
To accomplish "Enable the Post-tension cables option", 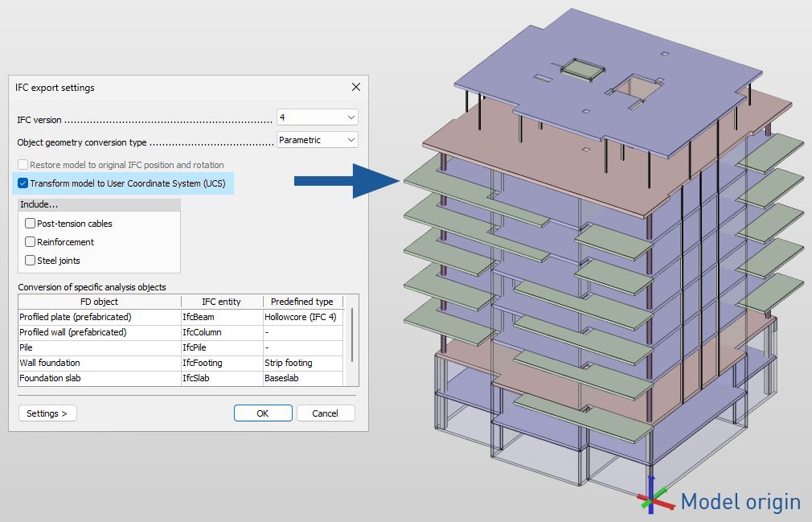I will (x=30, y=223).
